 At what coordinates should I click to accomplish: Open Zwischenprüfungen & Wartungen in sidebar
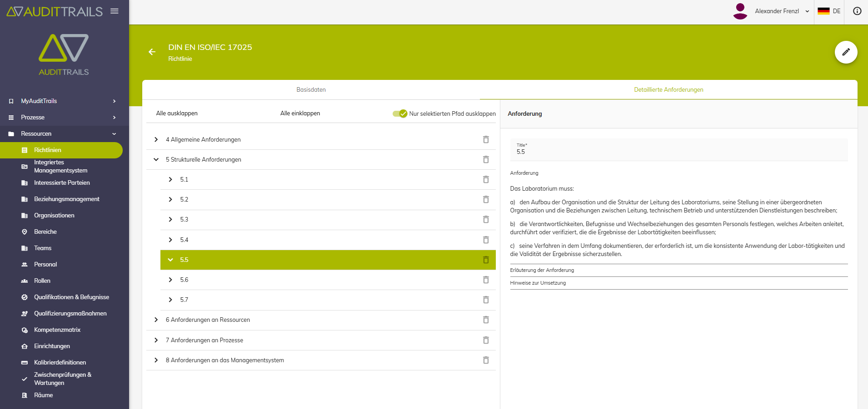(63, 379)
